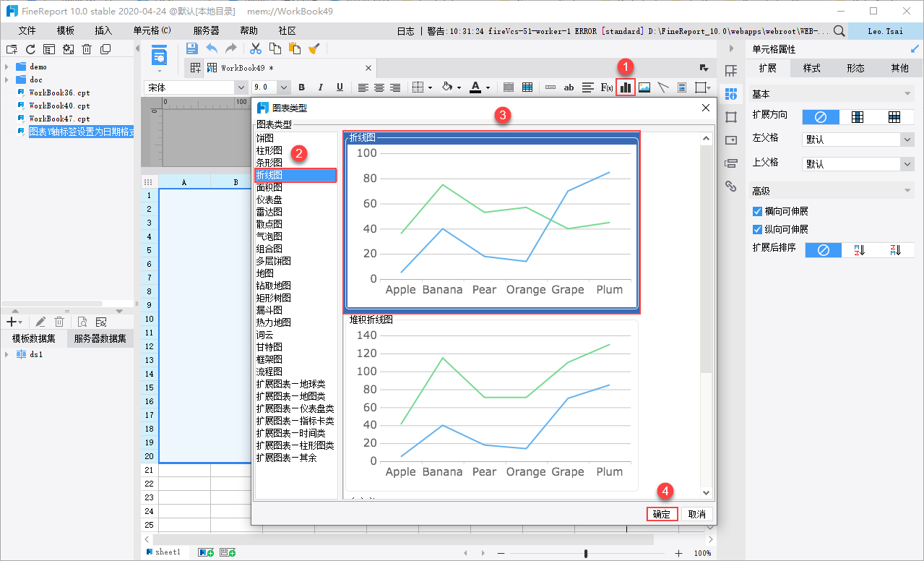Click the insert formula F(x) icon
Image resolution: width=924 pixels, height=561 pixels.
607,87
